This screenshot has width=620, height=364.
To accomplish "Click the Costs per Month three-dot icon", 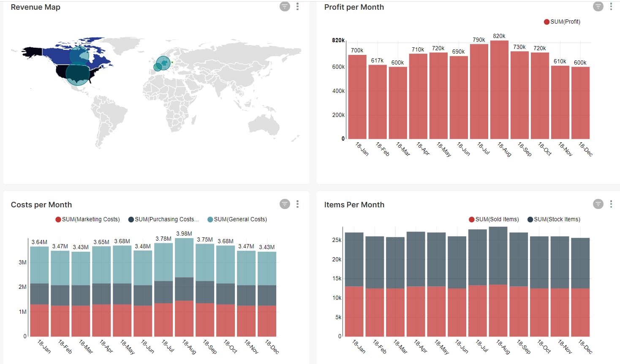I will [297, 204].
